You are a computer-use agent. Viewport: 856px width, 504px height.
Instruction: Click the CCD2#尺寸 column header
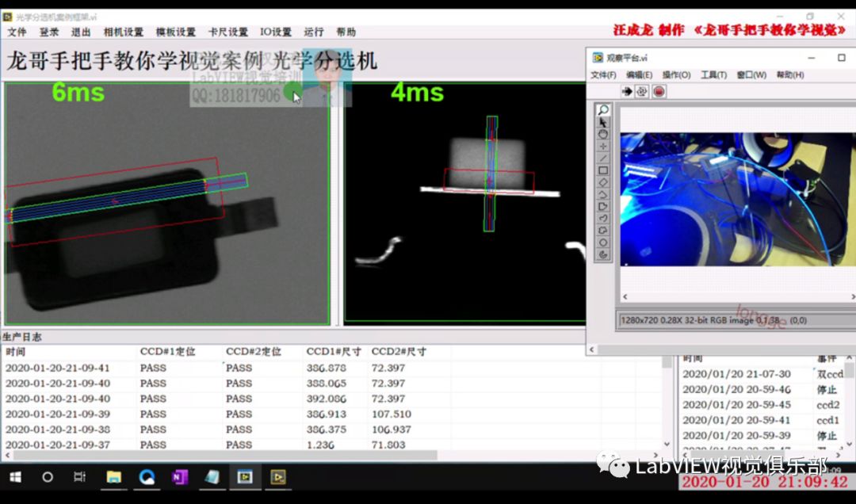coord(399,352)
